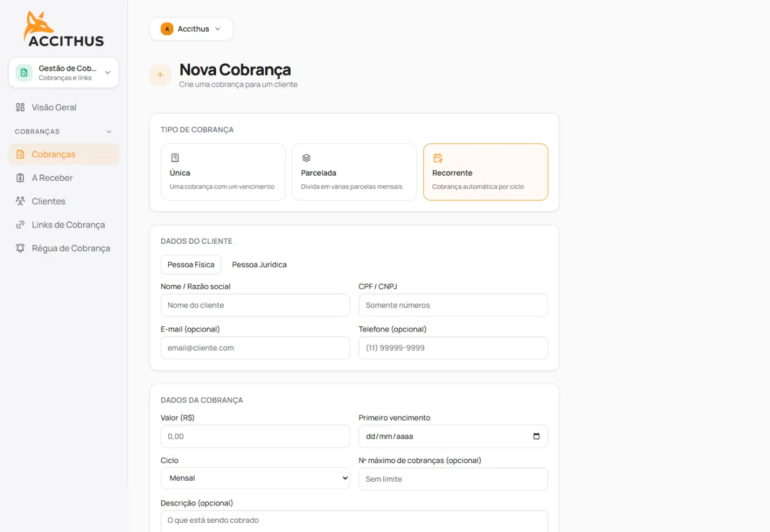Click the Visão Geral dashboard icon
The width and height of the screenshot is (770, 532).
pyautogui.click(x=20, y=107)
